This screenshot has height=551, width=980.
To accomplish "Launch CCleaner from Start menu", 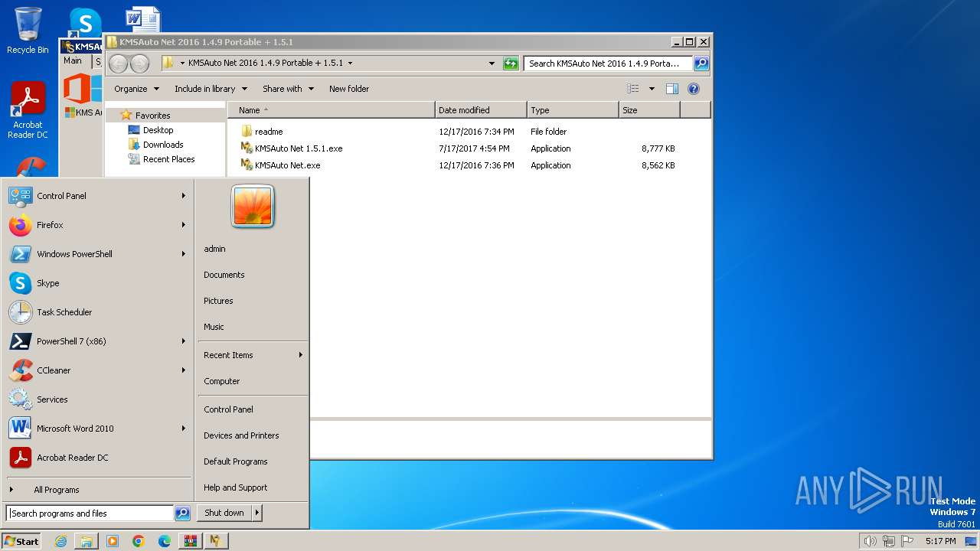I will [97, 370].
